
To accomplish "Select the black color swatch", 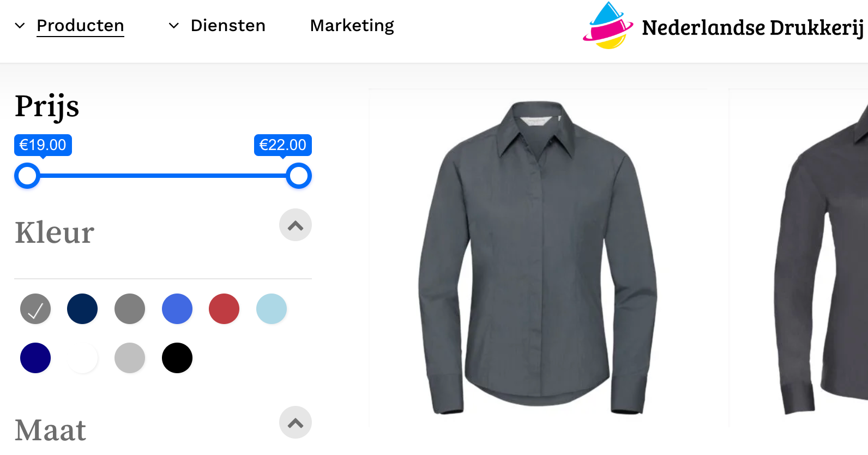I will tap(177, 358).
